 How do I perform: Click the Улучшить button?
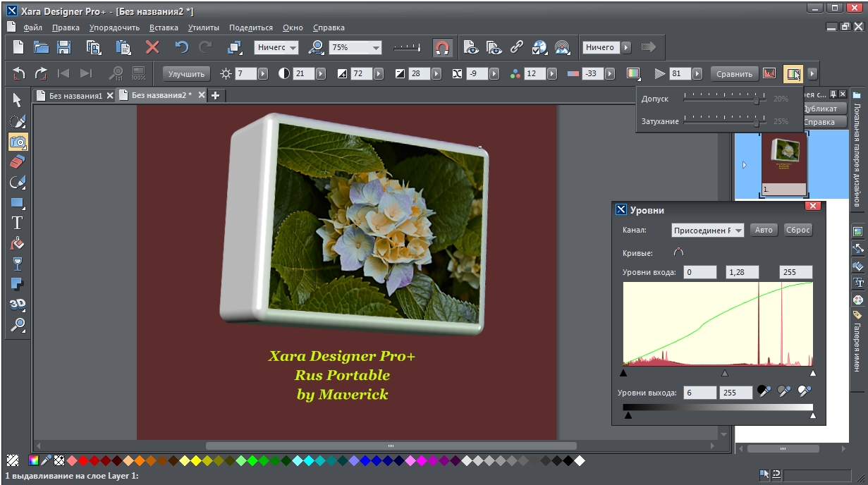186,73
